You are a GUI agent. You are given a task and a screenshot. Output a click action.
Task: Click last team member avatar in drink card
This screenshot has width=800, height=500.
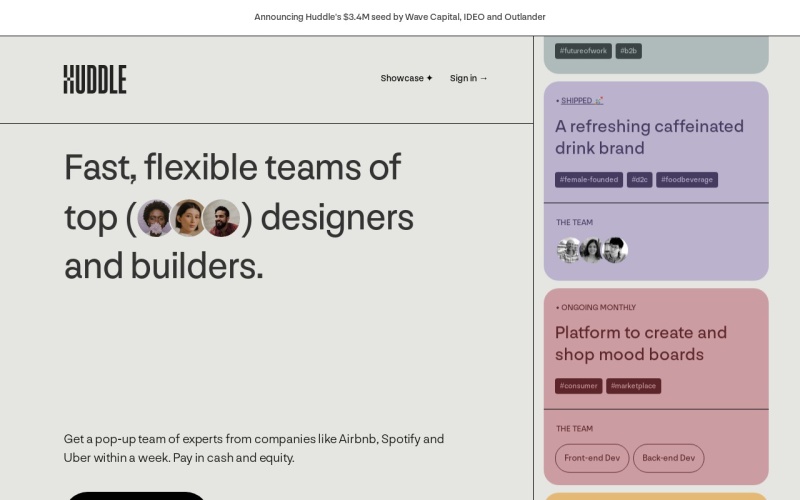(615, 250)
